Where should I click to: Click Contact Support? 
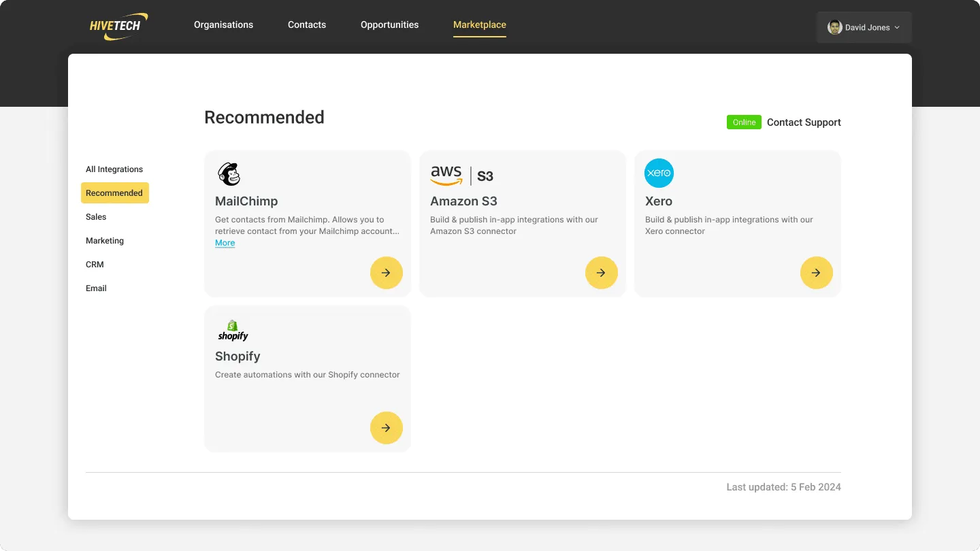click(x=804, y=122)
